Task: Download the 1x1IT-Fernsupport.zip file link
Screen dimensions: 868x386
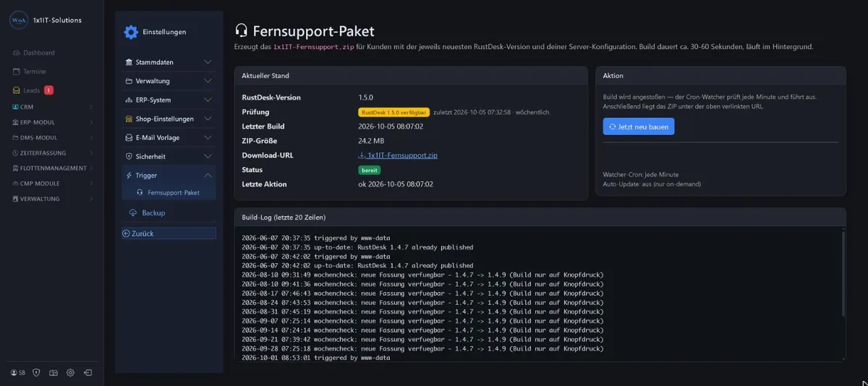Action: (399, 155)
